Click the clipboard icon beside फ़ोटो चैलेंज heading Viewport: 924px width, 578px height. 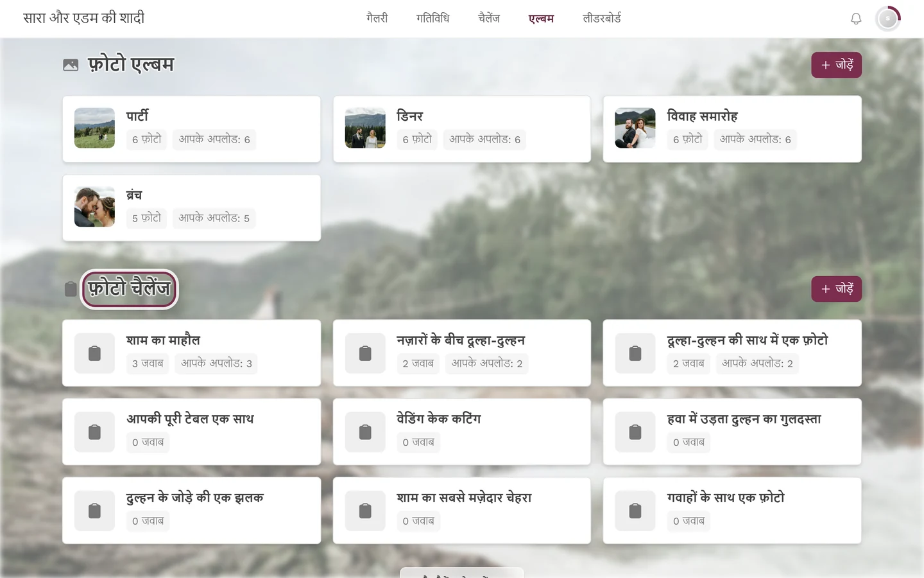pyautogui.click(x=71, y=289)
